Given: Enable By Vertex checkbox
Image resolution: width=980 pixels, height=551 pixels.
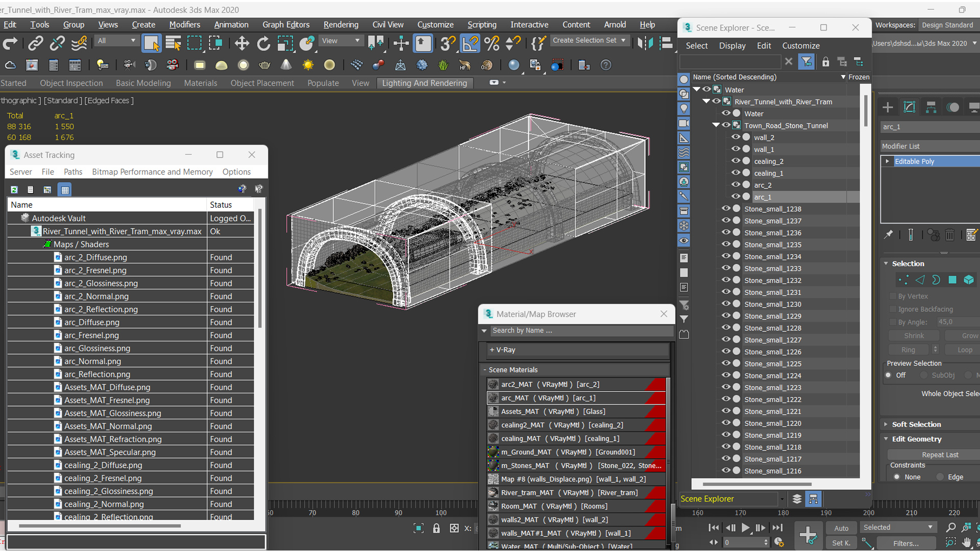Looking at the screenshot, I should [893, 296].
